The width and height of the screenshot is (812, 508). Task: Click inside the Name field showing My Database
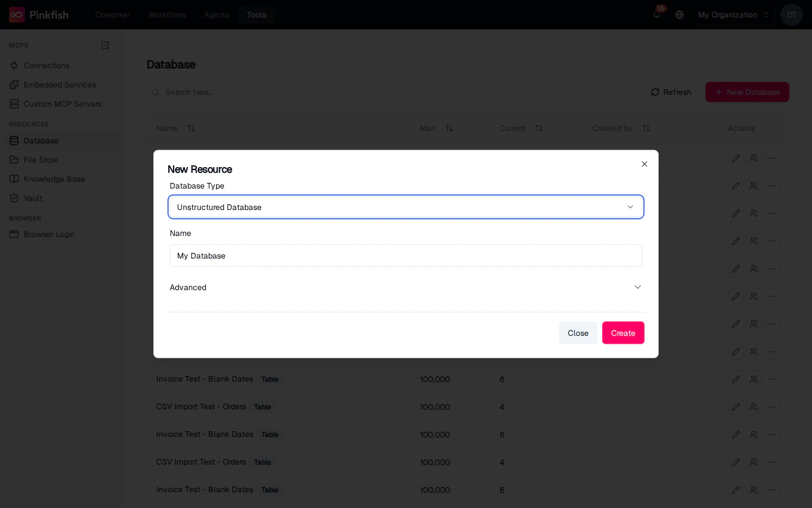[x=406, y=256]
